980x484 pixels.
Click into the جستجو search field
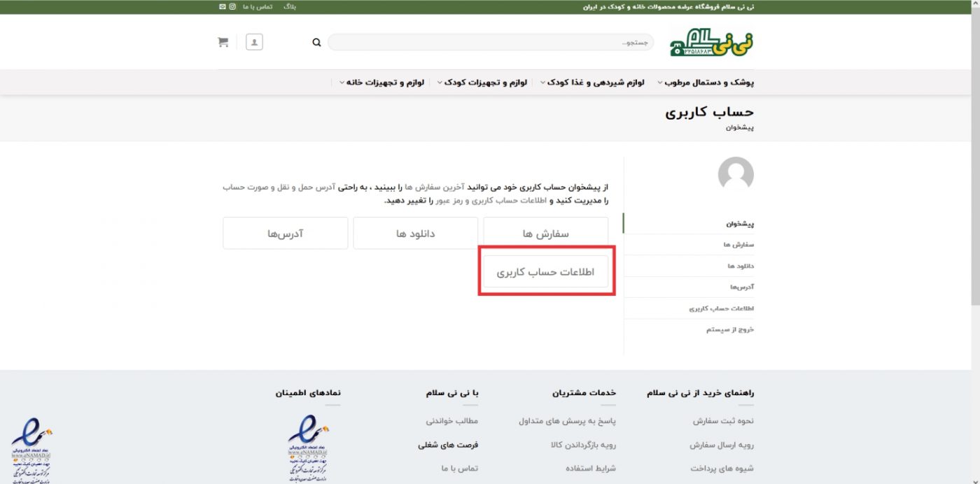click(490, 43)
